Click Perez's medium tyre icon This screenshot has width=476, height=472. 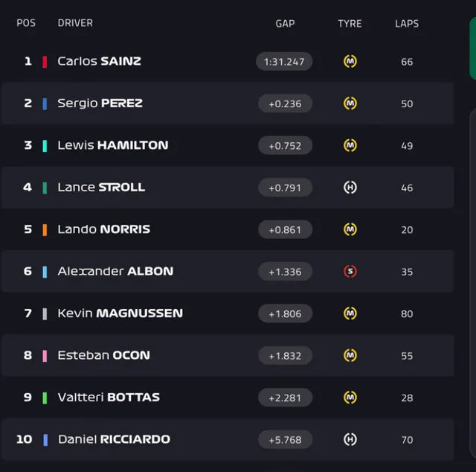pyautogui.click(x=350, y=103)
